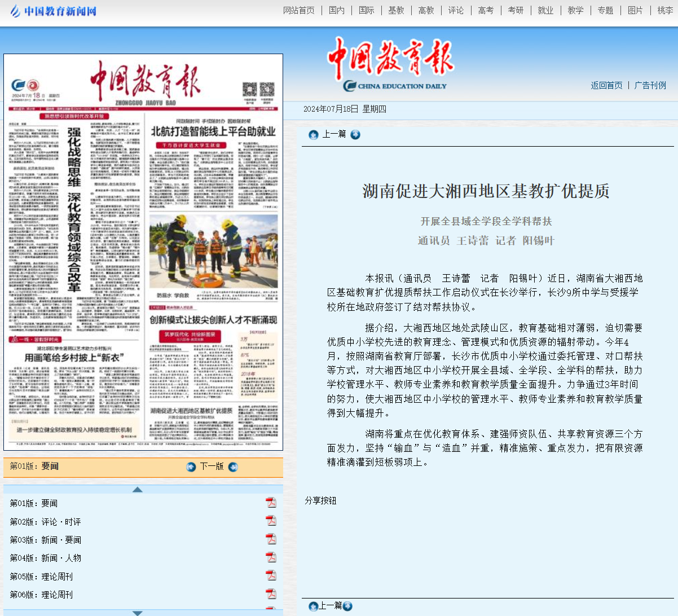Open the 考研 navigation item
The image size is (678, 616).
(516, 10)
